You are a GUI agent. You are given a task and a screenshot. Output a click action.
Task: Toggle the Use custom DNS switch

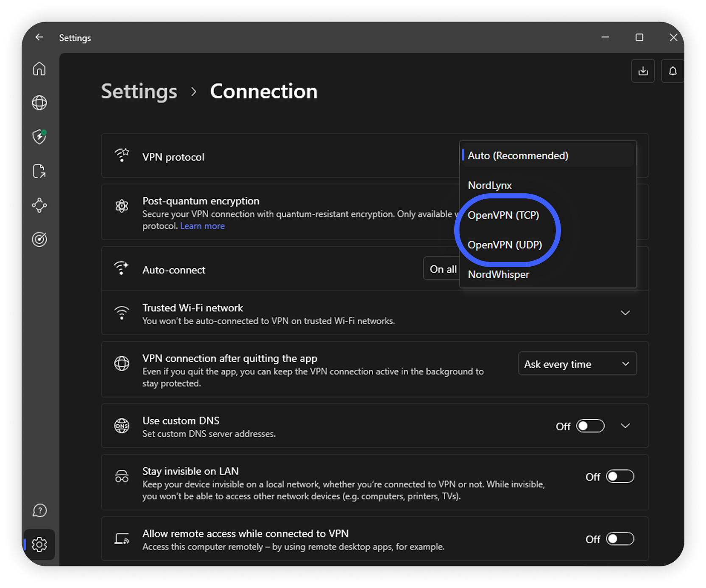pos(590,426)
